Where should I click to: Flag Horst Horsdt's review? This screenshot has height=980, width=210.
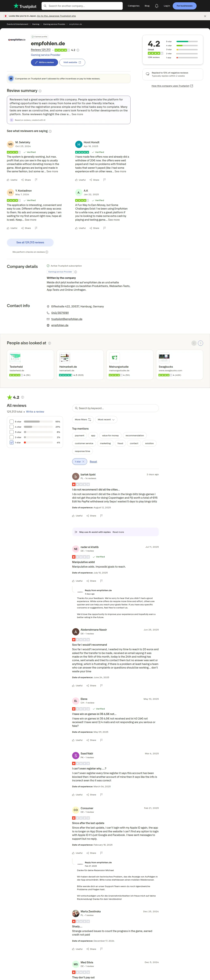[x=105, y=180]
